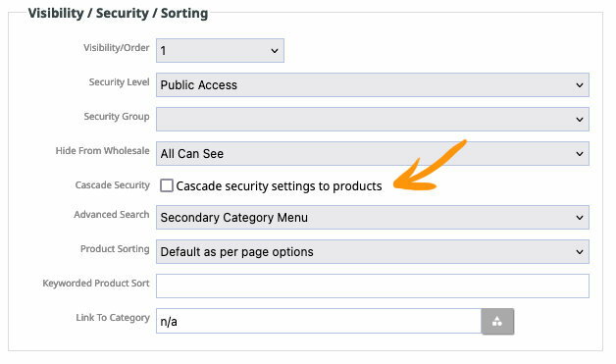Expand Product Sorting 'Default as per page options'
Viewport: 616px width, 364px height.
[x=373, y=251]
